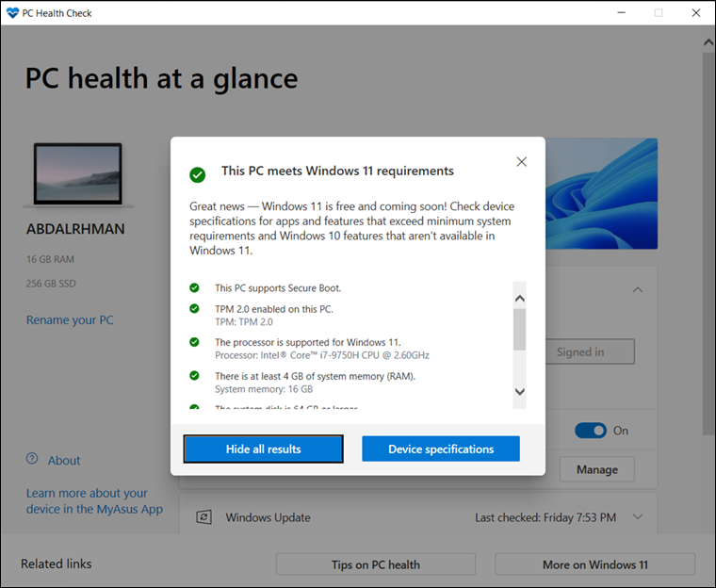Screen dimensions: 716x588
Task: Click check icon beside system memory result
Action: [194, 376]
